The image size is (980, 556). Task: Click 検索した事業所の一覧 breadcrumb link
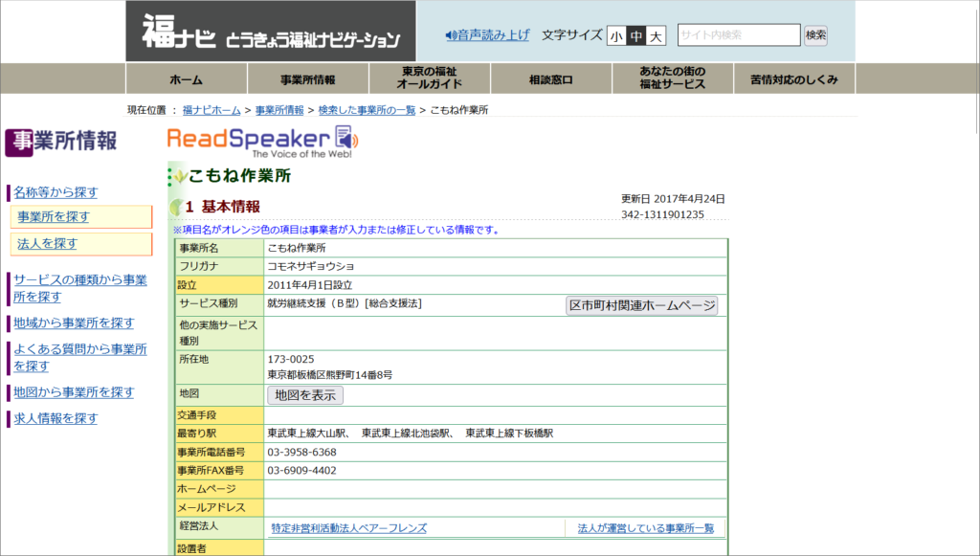tap(367, 110)
